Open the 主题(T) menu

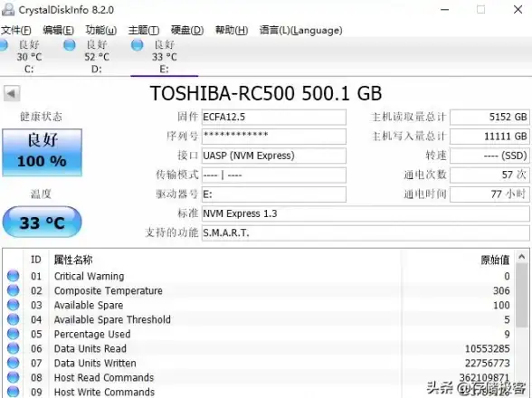coord(144,30)
